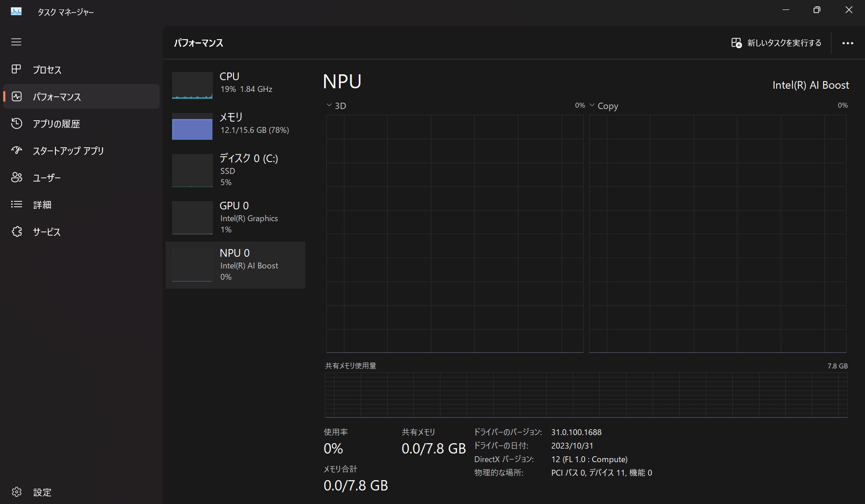865x504 pixels.
Task: Select the NPU 0 graph thumbnail
Action: pyautogui.click(x=192, y=265)
